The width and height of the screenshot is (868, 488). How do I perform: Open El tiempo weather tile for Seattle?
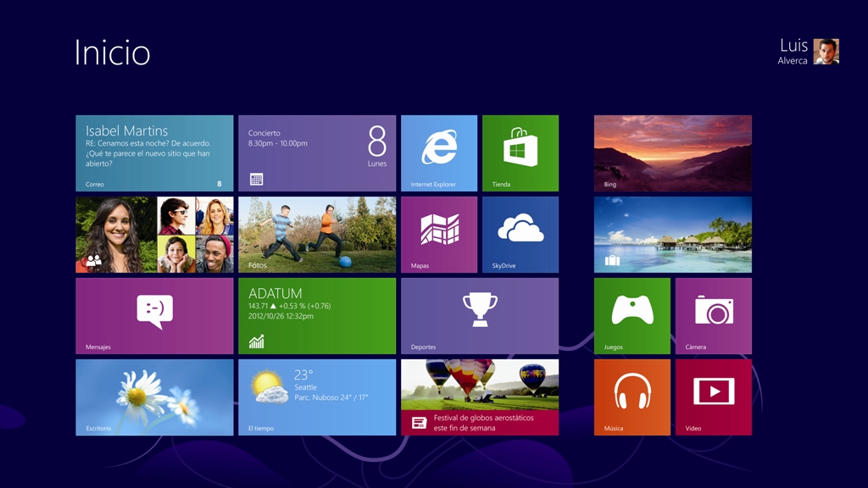[x=317, y=396]
